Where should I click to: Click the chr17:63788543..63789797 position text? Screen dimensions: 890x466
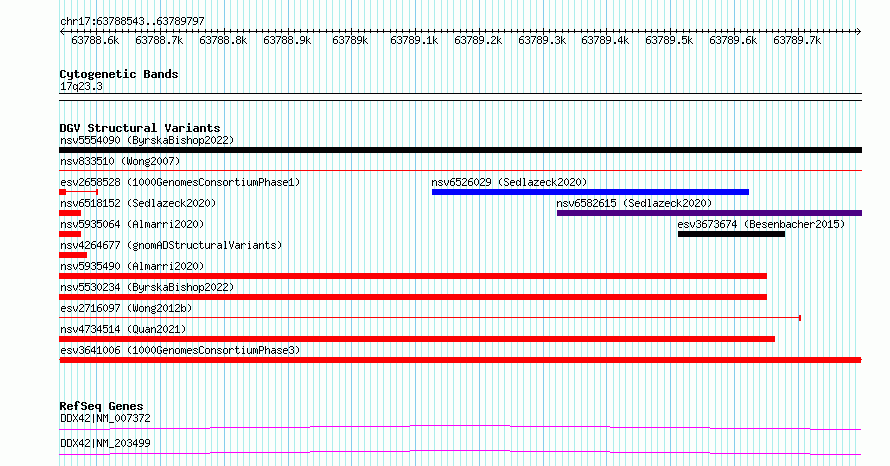(x=132, y=22)
